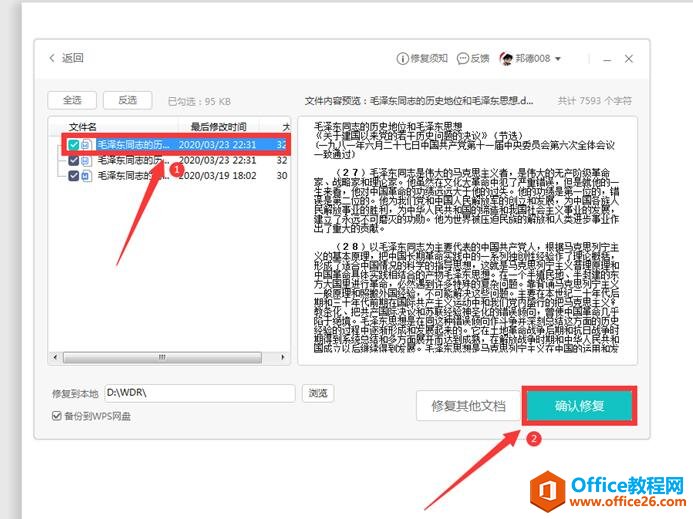Click the 反选 invert selection button
The image size is (693, 519).
(128, 100)
